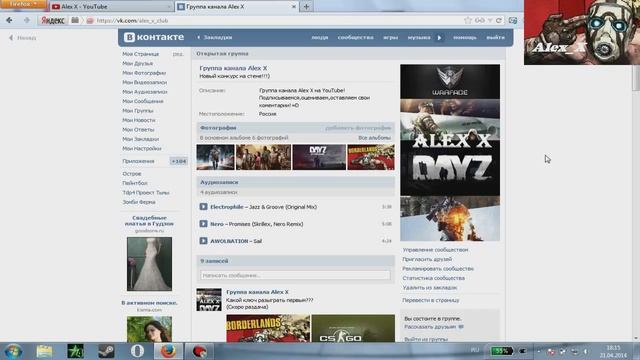Open Steam from the taskbar
640x360 pixels.
pos(106,351)
